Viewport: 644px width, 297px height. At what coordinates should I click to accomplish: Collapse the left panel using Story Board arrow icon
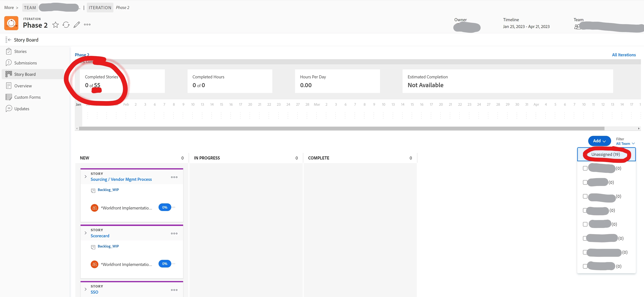click(8, 40)
